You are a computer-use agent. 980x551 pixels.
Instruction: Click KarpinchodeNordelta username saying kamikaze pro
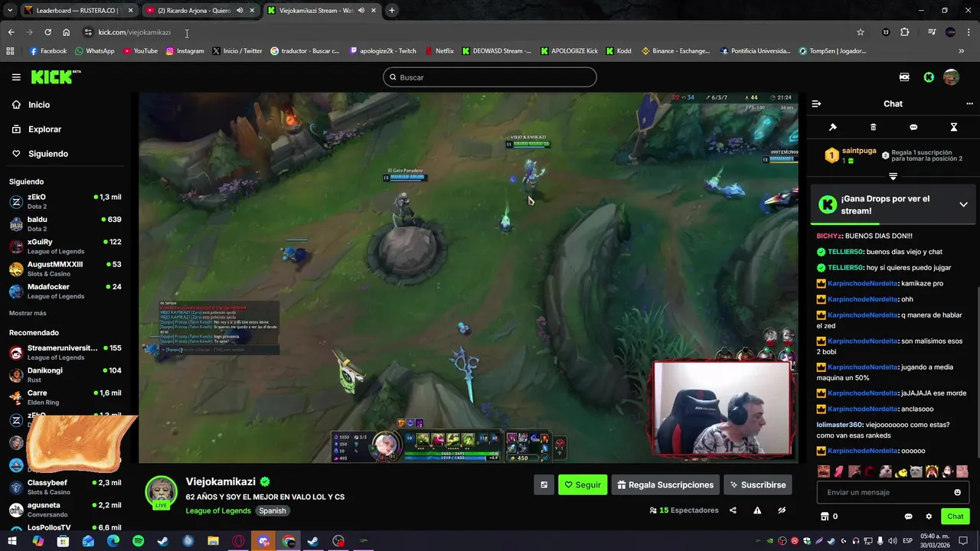click(862, 283)
